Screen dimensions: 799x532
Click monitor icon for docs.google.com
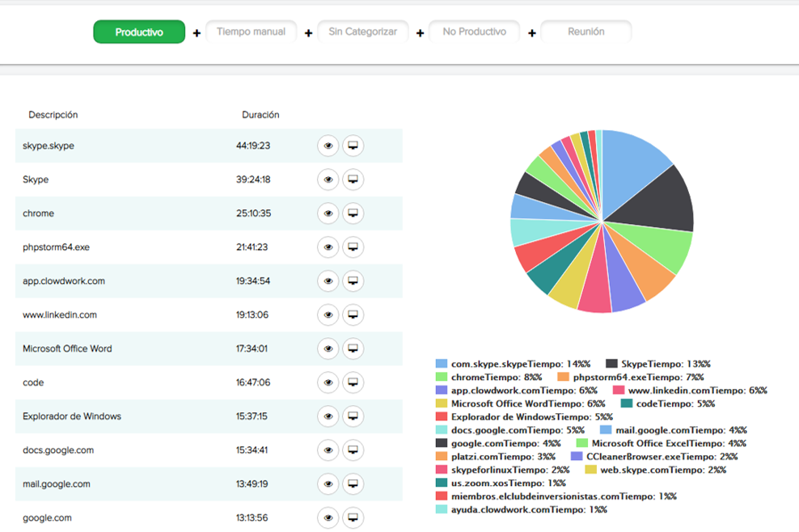click(x=353, y=450)
